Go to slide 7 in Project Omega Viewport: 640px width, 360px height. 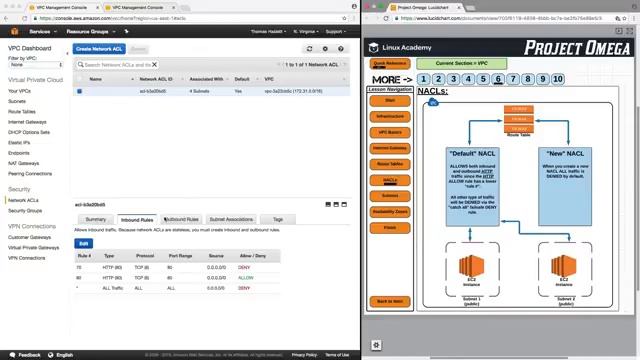pyautogui.click(x=513, y=79)
